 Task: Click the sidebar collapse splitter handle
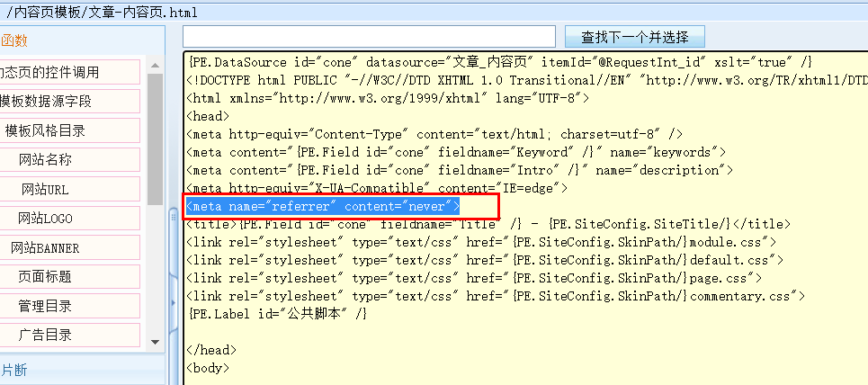coord(173,219)
